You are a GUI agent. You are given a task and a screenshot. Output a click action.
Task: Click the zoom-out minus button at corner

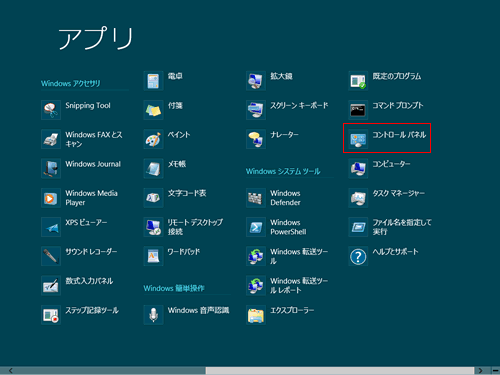[496, 371]
